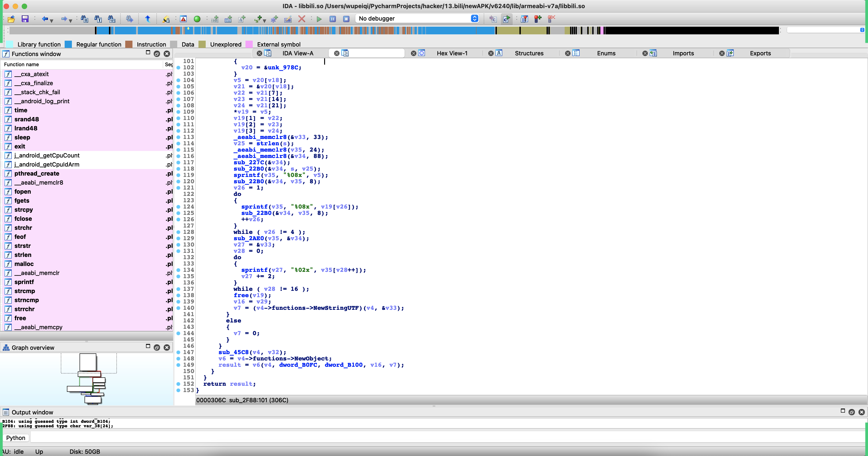This screenshot has width=868, height=456.
Task: Toggle breakpoint dot on line 129
Action: (178, 238)
